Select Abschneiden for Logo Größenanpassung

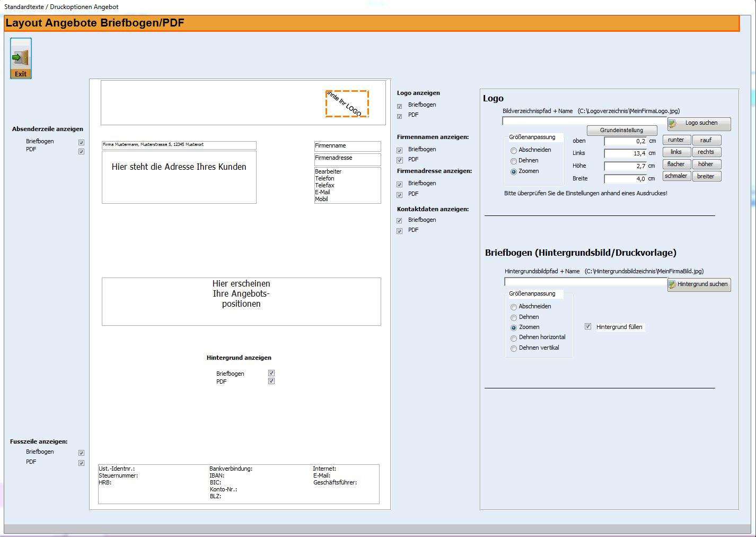tap(514, 151)
